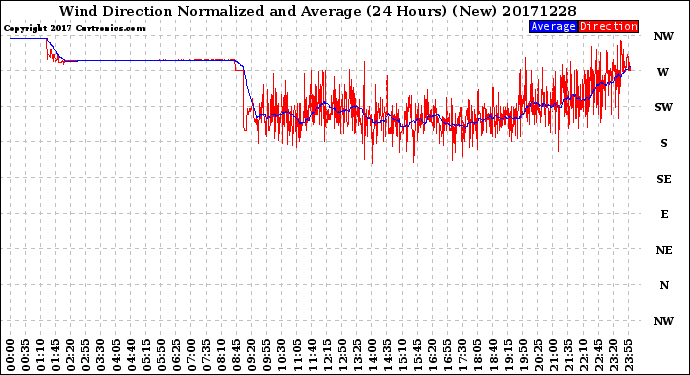Click the 21:35 time label
This screenshot has width=690, height=375.
point(568,355)
